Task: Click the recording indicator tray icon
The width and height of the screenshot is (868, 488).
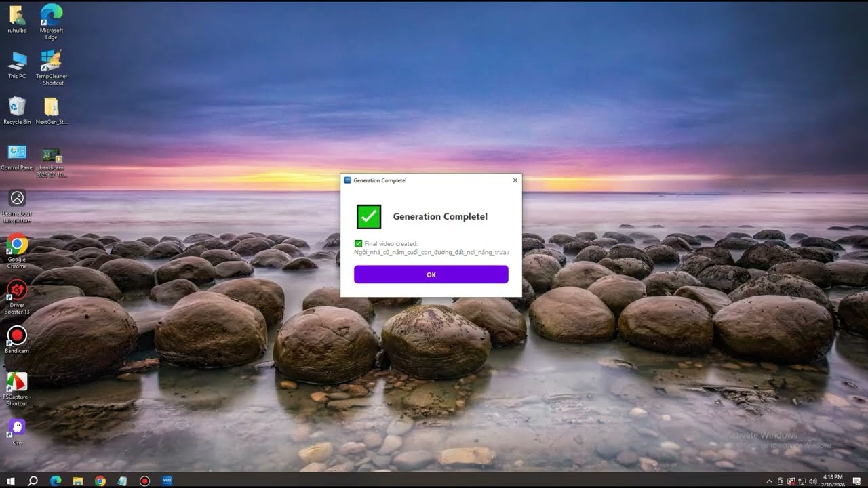Action: click(x=791, y=481)
